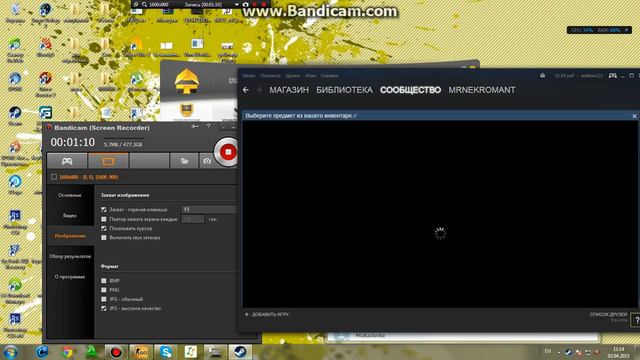Click the capture hotkey input field
The height and width of the screenshot is (360, 640).
pyautogui.click(x=209, y=209)
